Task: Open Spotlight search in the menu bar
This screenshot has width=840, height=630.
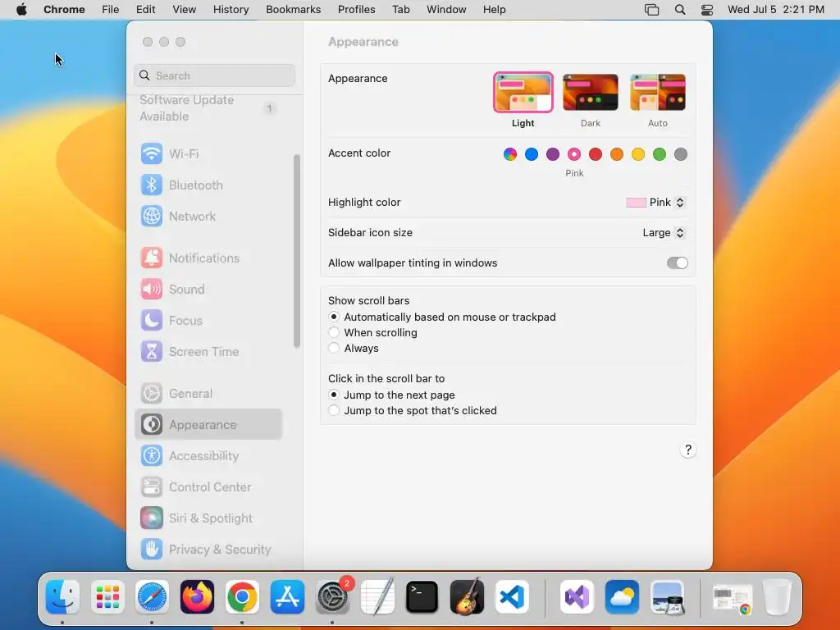Action: click(680, 10)
